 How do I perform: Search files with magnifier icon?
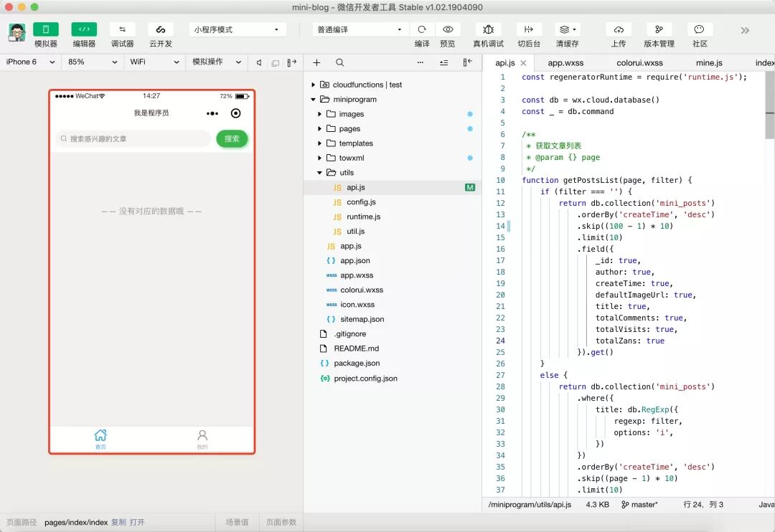(x=339, y=62)
